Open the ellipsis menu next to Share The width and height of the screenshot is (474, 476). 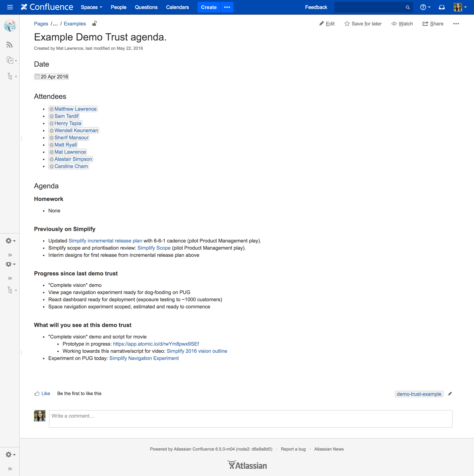[456, 23]
